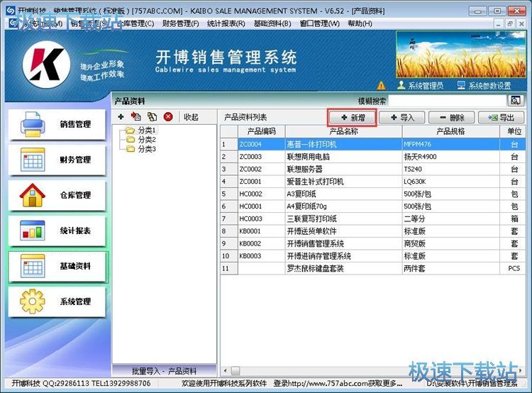The image size is (532, 393).
Task: Click the MDI child minimize button
Action: pos(498,23)
